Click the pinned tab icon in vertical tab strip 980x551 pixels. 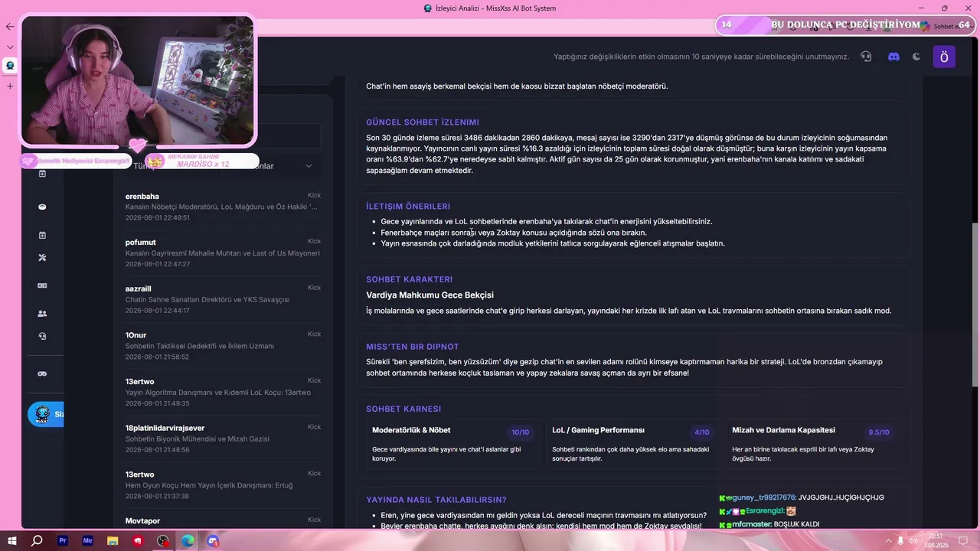[x=10, y=65]
